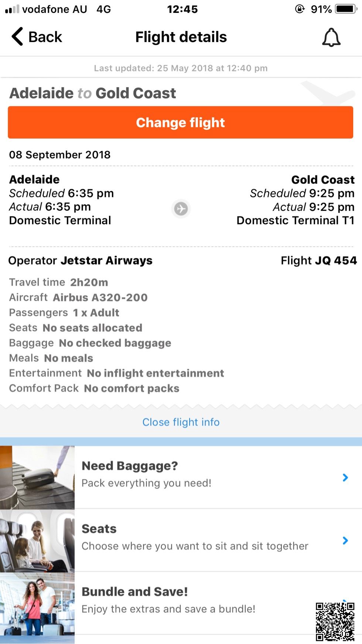The width and height of the screenshot is (362, 644).
Task: Expand the Seats option chevron
Action: (345, 541)
